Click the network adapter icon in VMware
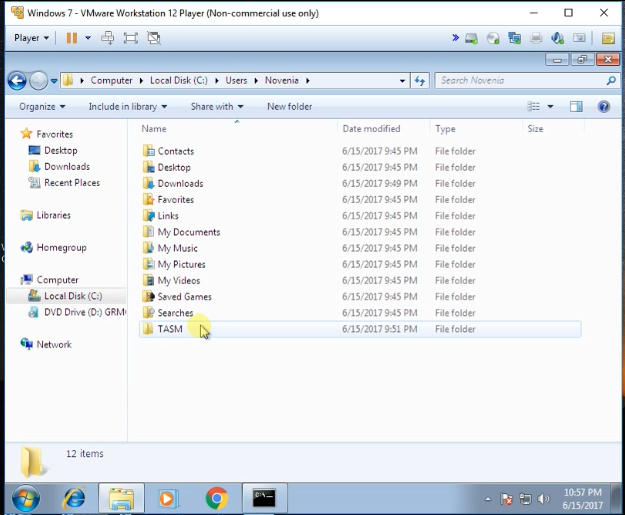This screenshot has width=625, height=515. [515, 38]
